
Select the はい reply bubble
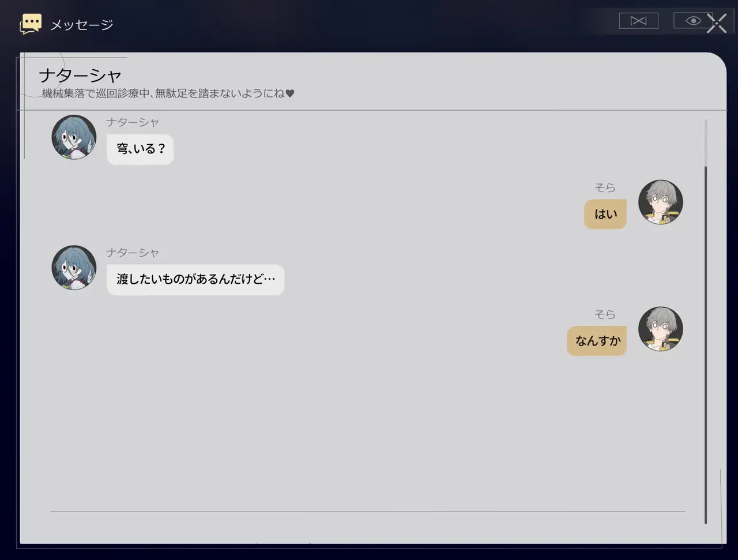tap(605, 214)
